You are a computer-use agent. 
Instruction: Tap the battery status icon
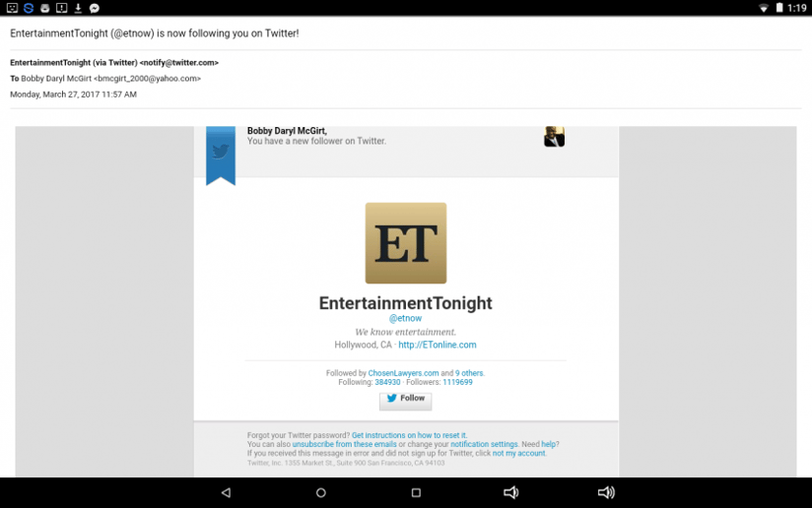(x=778, y=8)
